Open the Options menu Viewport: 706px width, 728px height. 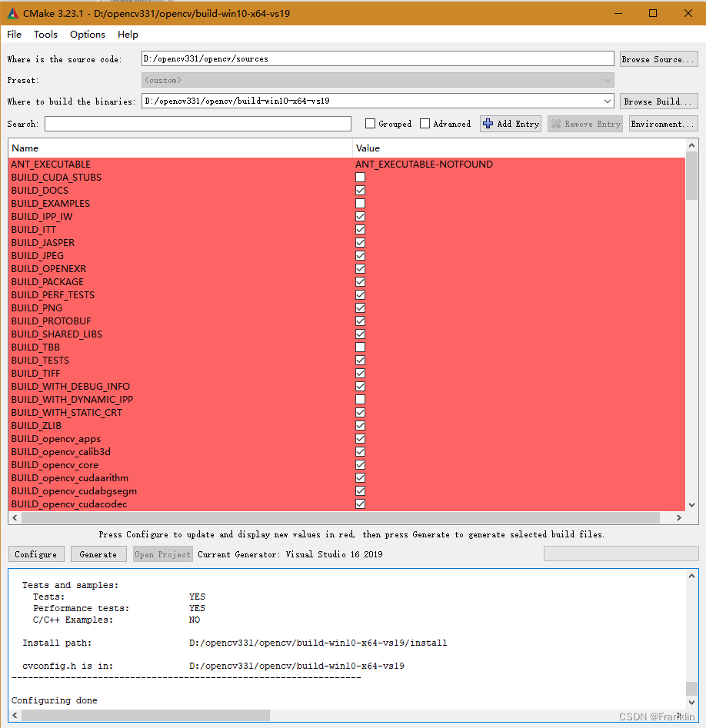(x=87, y=34)
